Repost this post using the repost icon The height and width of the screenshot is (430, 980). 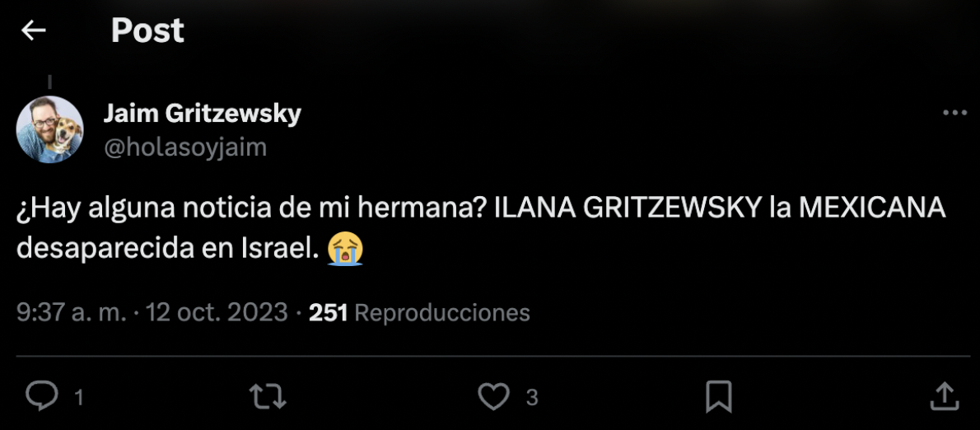pyautogui.click(x=268, y=396)
